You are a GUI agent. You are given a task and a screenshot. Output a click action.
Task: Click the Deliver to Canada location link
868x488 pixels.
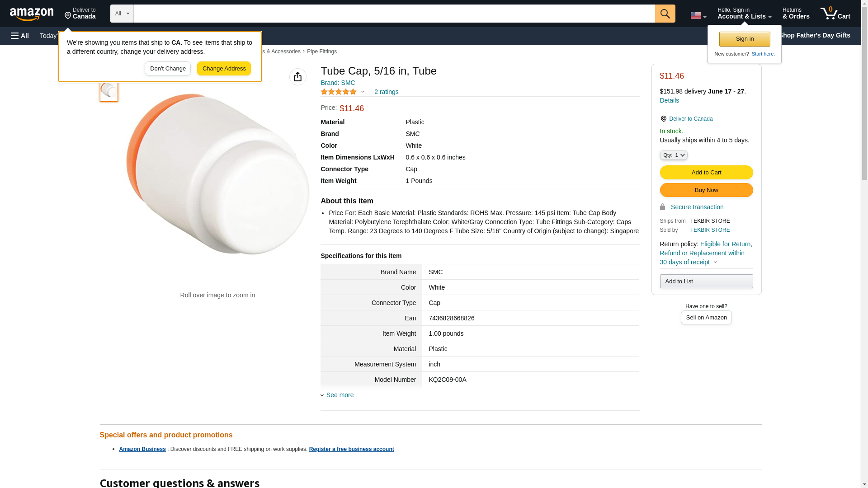690,119
